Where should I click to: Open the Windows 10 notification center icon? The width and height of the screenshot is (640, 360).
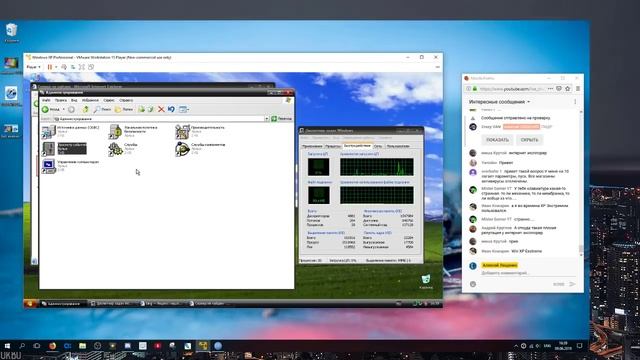point(579,346)
